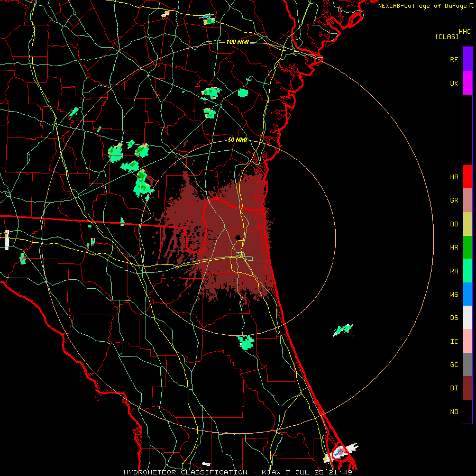Click the DS white legend swatch

[467, 317]
